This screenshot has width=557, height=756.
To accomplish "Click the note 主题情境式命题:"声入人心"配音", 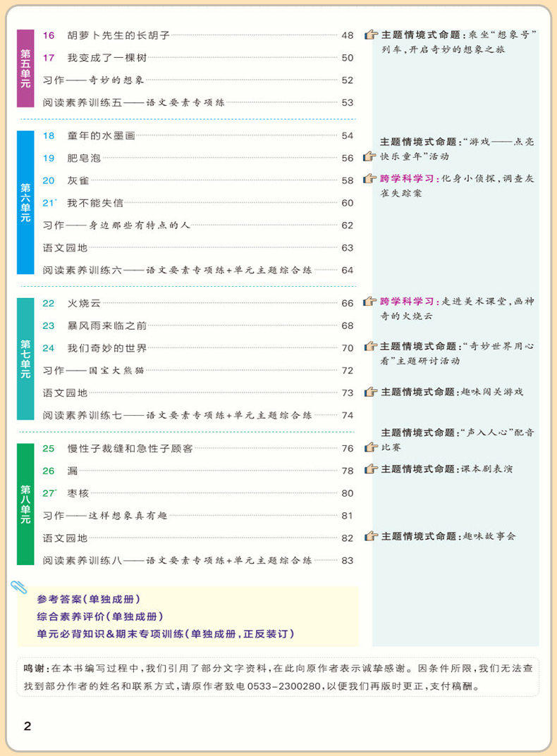I will pos(458,433).
